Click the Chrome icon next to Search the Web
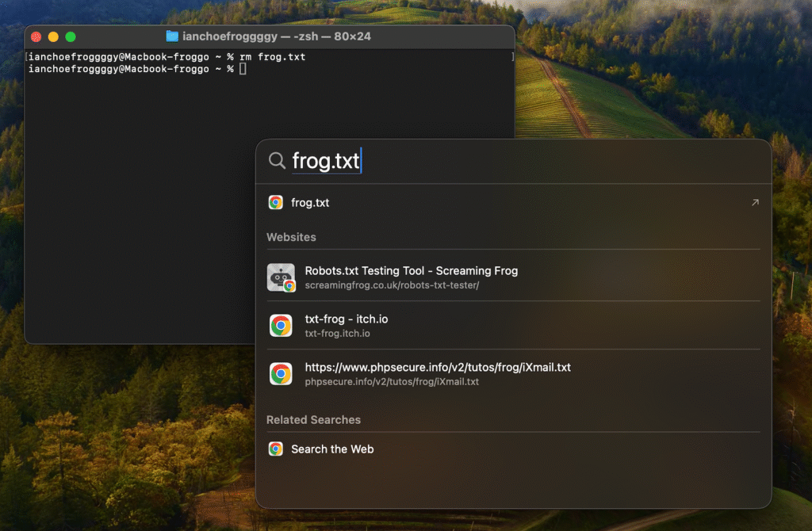 [276, 449]
